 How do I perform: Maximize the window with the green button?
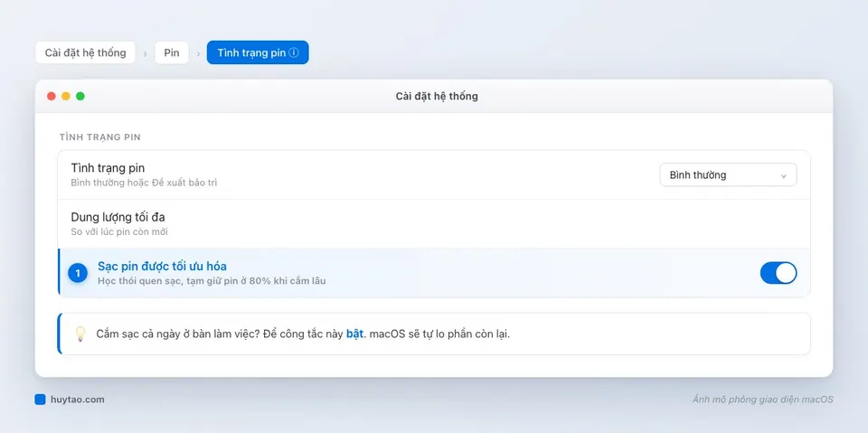80,97
